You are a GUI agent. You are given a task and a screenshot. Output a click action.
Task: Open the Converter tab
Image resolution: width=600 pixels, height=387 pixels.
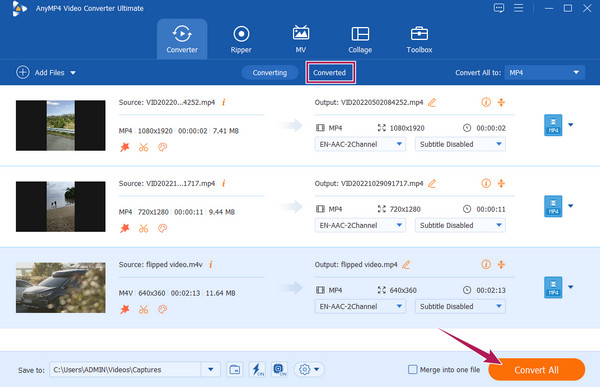point(182,39)
